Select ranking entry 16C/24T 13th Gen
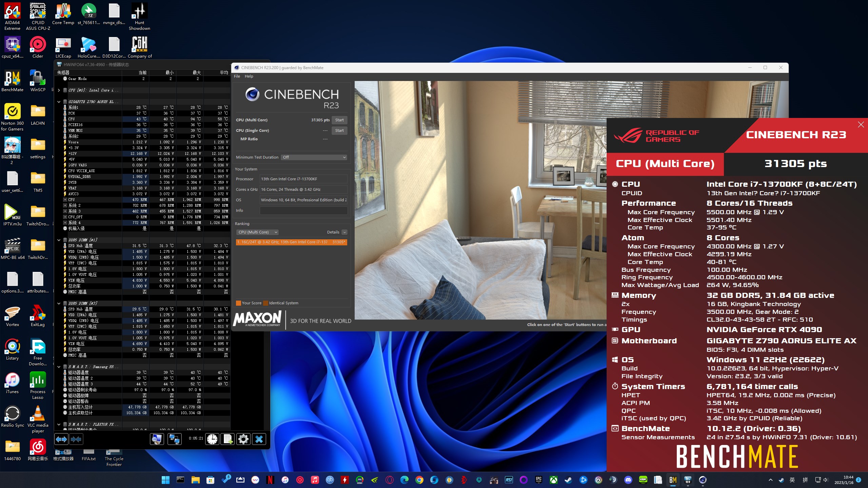Viewport: 868px width, 488px height. [x=291, y=242]
